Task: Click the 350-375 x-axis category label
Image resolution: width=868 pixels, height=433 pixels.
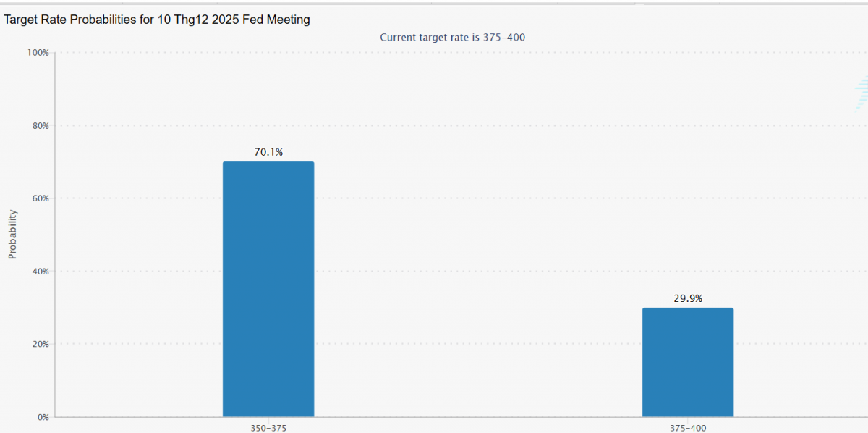Action: (268, 428)
